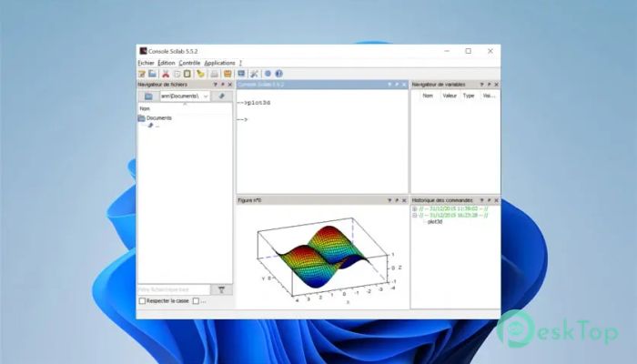Enable Respecter la casse checkbox
The height and width of the screenshot is (364, 637).
142,301
